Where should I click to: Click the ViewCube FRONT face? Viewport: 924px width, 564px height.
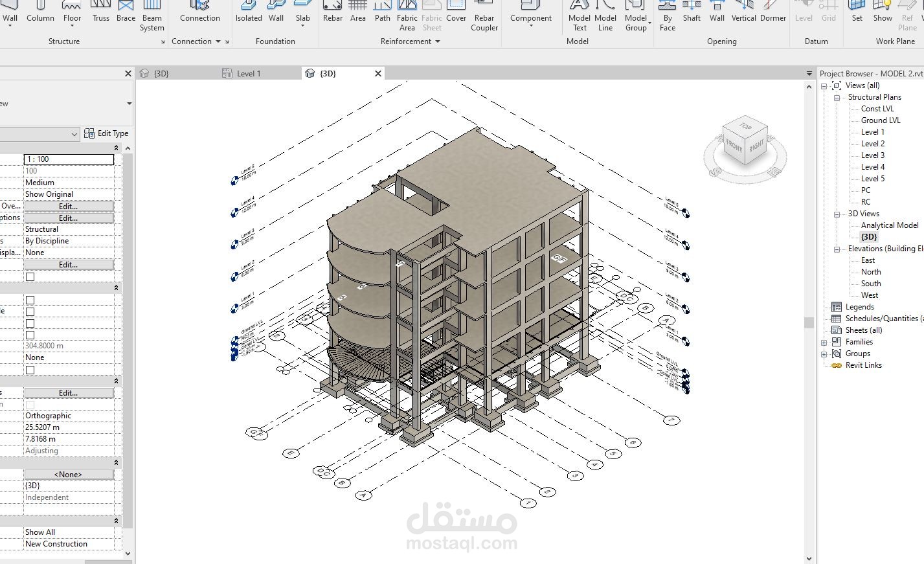pyautogui.click(x=735, y=146)
